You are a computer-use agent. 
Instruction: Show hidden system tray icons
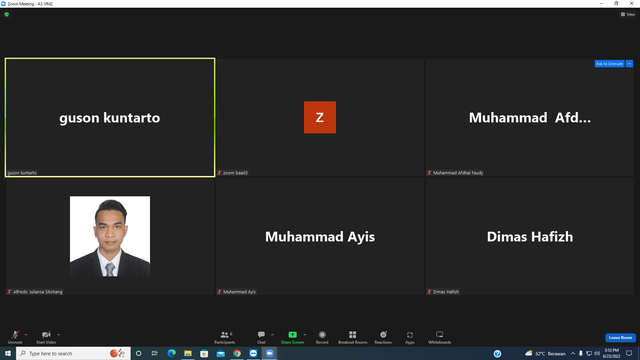click(573, 353)
